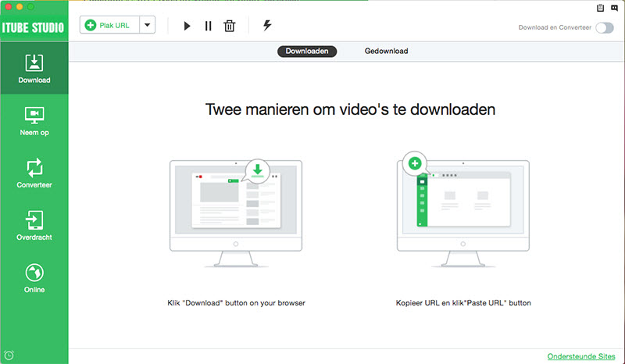The image size is (625, 364).
Task: Delete selected item with trash icon
Action: [230, 26]
